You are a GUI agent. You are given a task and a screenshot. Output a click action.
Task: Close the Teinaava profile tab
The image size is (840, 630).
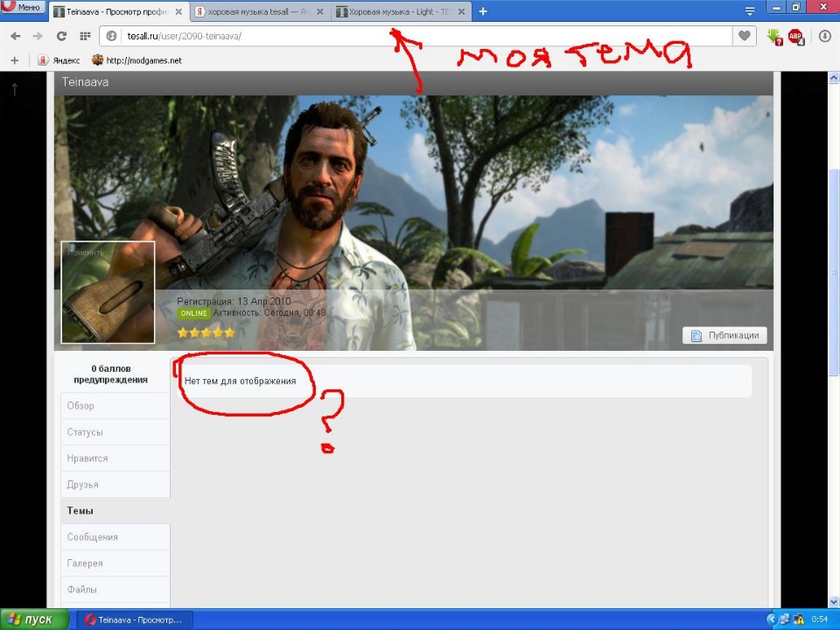pos(178,11)
